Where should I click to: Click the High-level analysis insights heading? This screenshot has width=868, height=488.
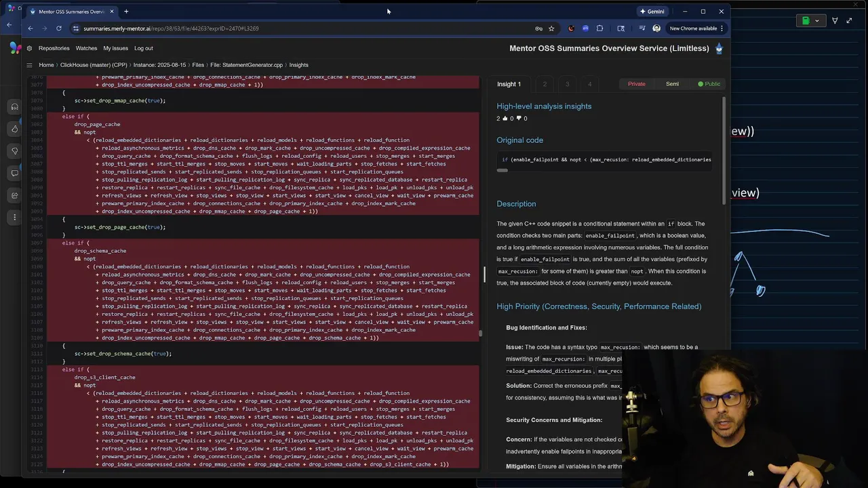[544, 106]
